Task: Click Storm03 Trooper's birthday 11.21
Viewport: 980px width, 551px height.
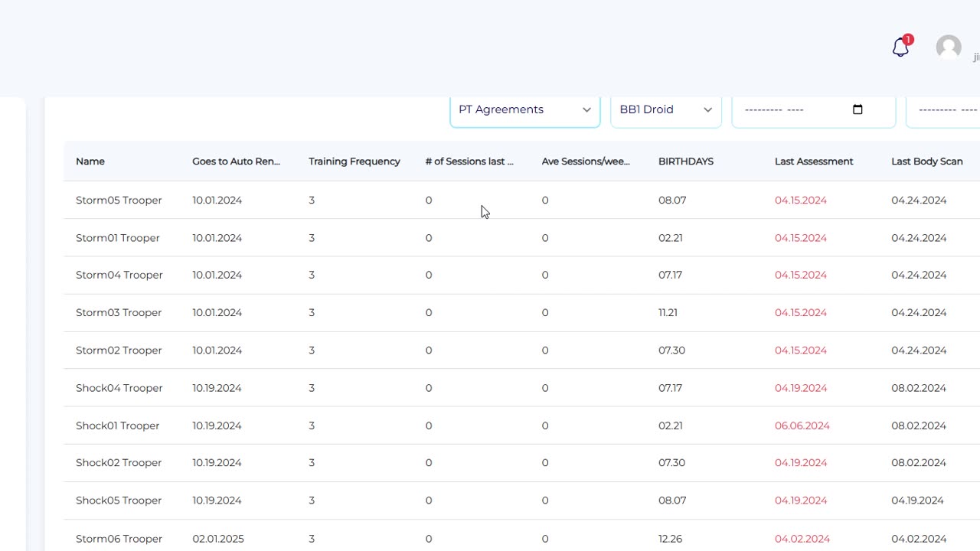Action: click(668, 312)
